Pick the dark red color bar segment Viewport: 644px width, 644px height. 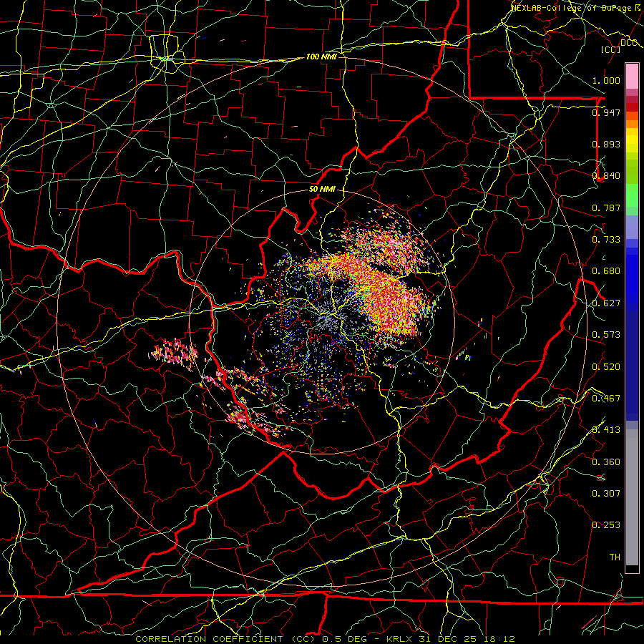[632, 107]
